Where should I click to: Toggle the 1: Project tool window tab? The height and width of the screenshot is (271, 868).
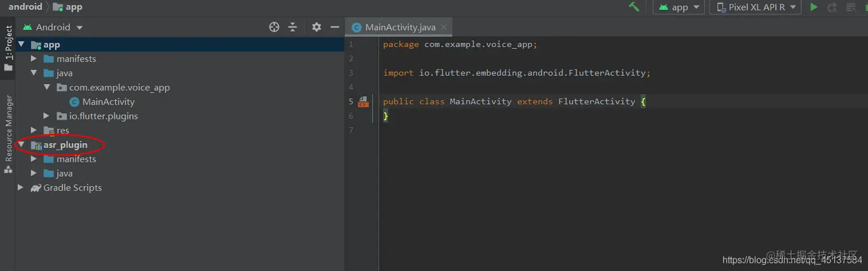pos(8,48)
